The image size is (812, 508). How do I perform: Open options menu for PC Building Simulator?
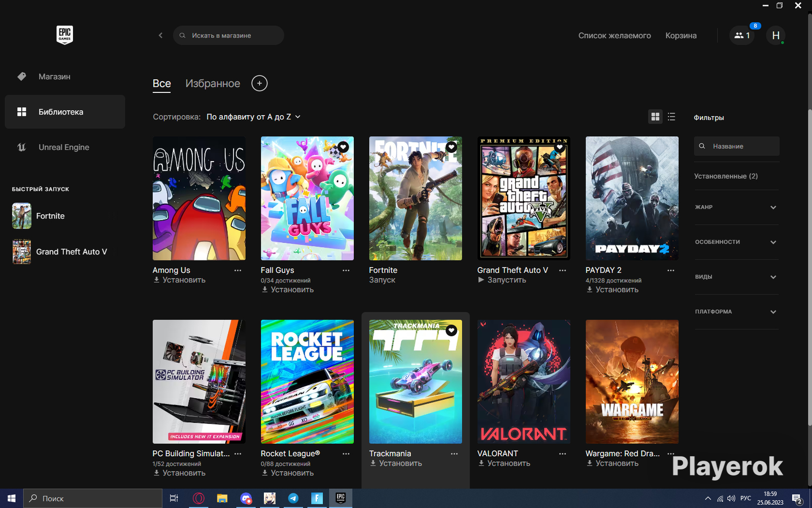pyautogui.click(x=238, y=454)
